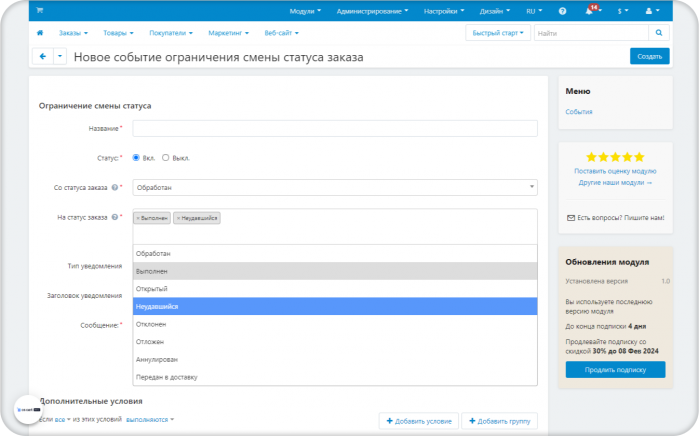Click the search magnifier button
Image resolution: width=700 pixels, height=436 pixels.
coord(658,33)
